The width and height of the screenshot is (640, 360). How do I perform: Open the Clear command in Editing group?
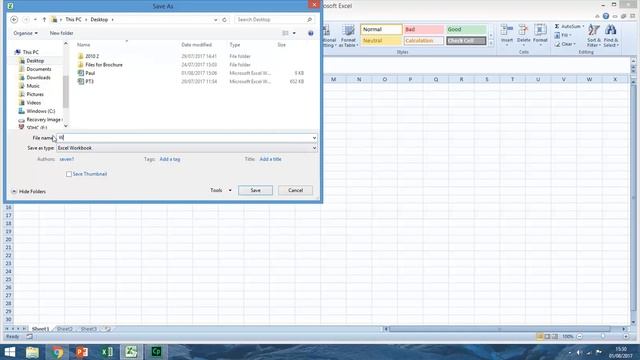click(565, 44)
